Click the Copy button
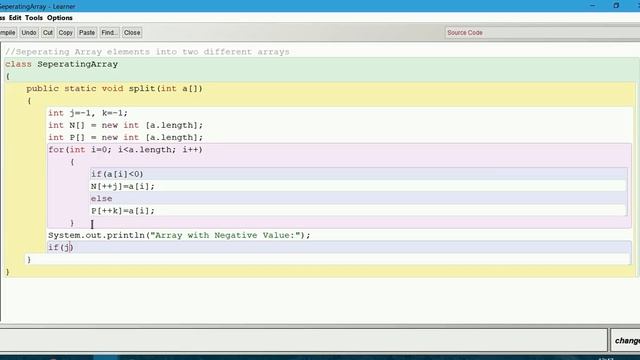The height and width of the screenshot is (360, 640). point(65,33)
